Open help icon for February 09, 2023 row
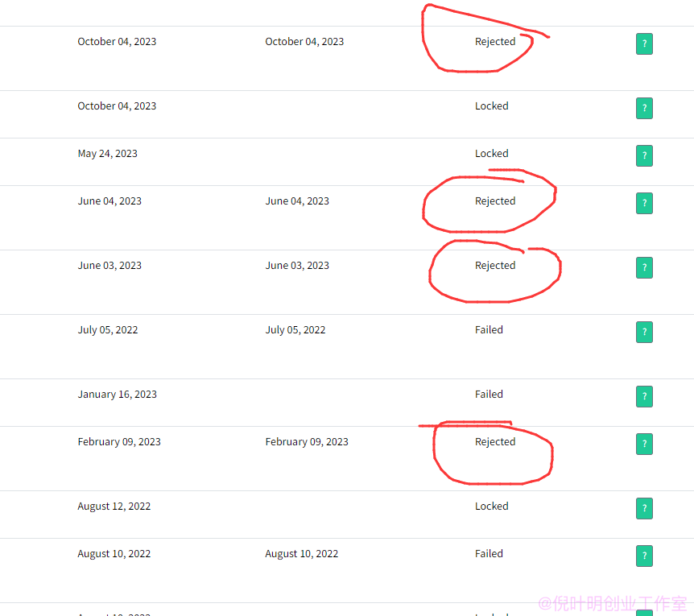The width and height of the screenshot is (694, 616). (644, 444)
